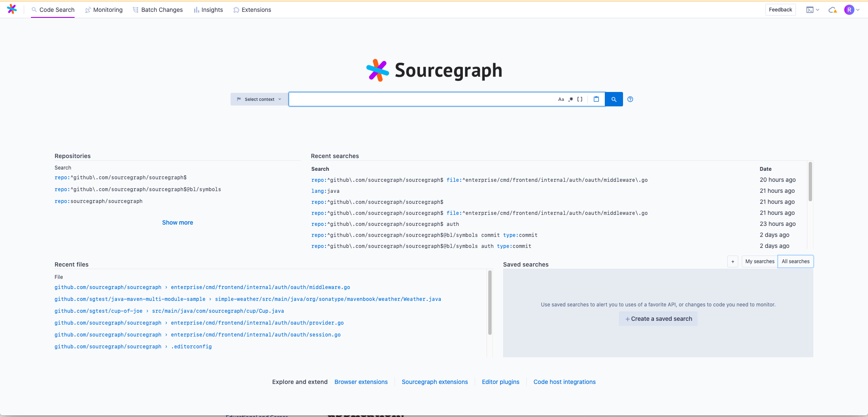
Task: Open Sourcegraph extensions link
Action: 434,382
